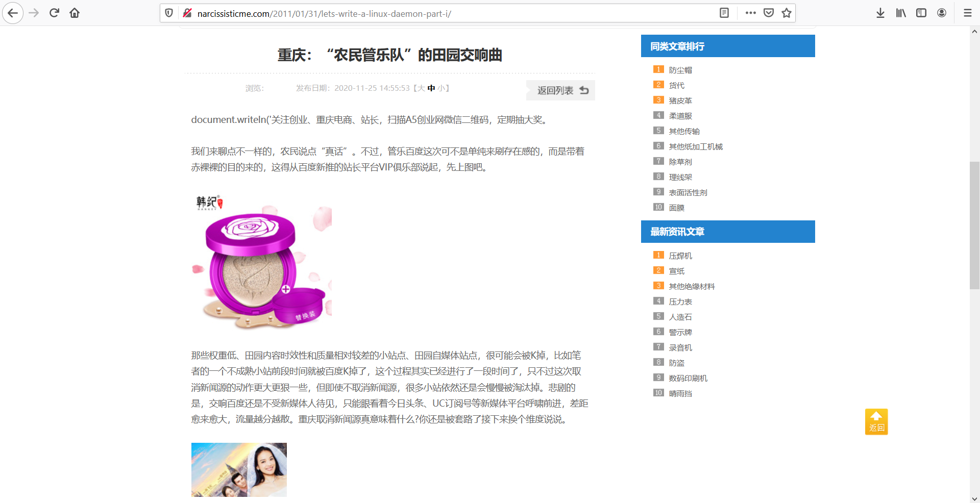Open the 表面活性剂 link
This screenshot has height=503, width=980.
[x=688, y=192]
